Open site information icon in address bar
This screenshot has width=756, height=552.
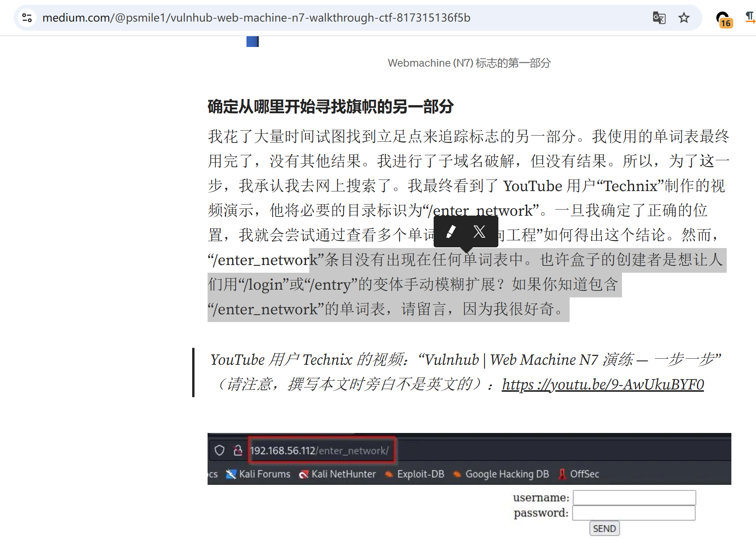(x=27, y=18)
